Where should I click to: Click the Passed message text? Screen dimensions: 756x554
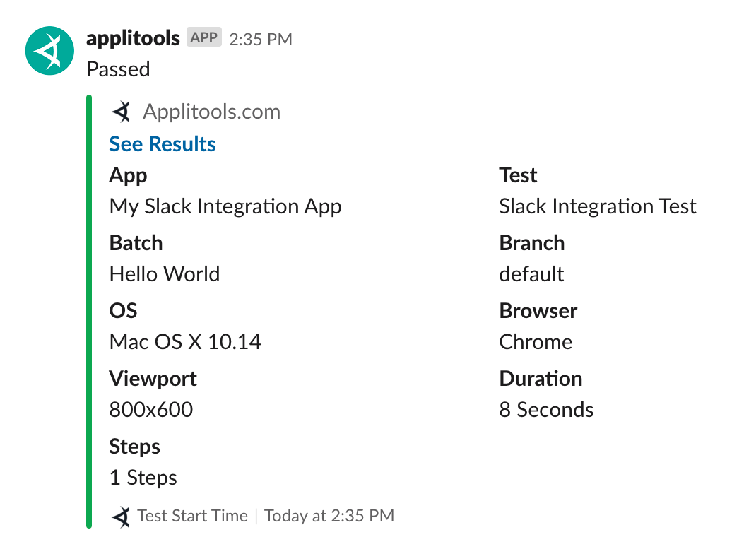[x=119, y=69]
